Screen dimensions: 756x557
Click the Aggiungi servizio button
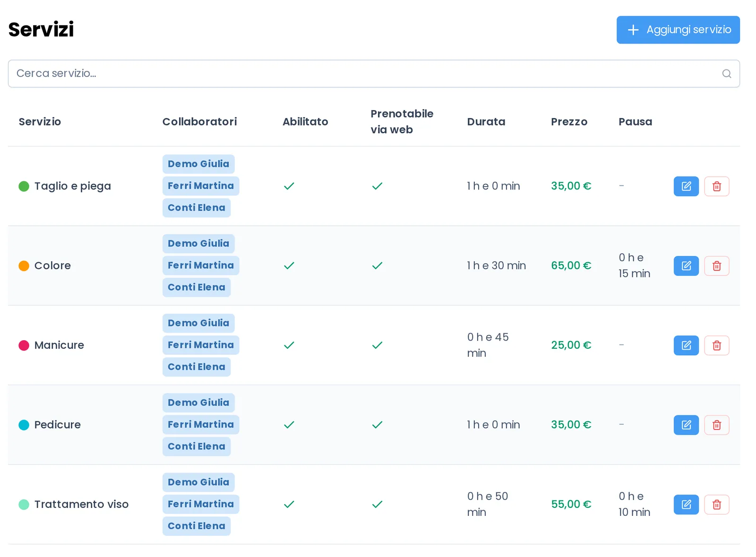click(678, 30)
